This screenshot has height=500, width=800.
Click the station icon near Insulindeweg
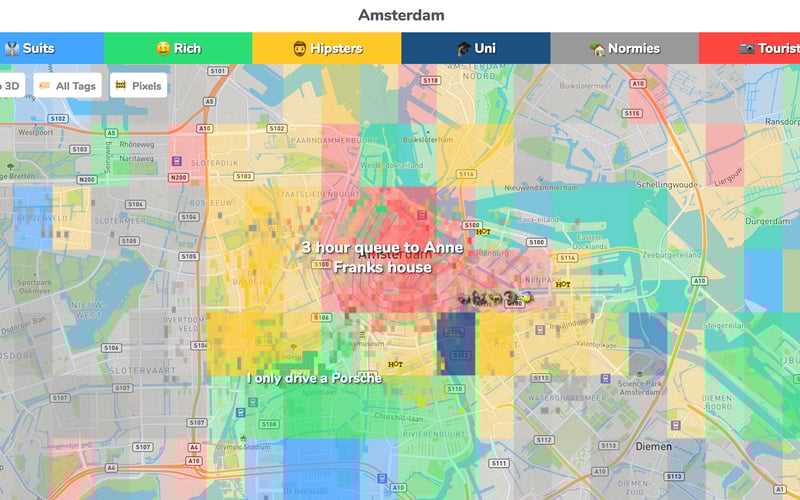[540, 331]
